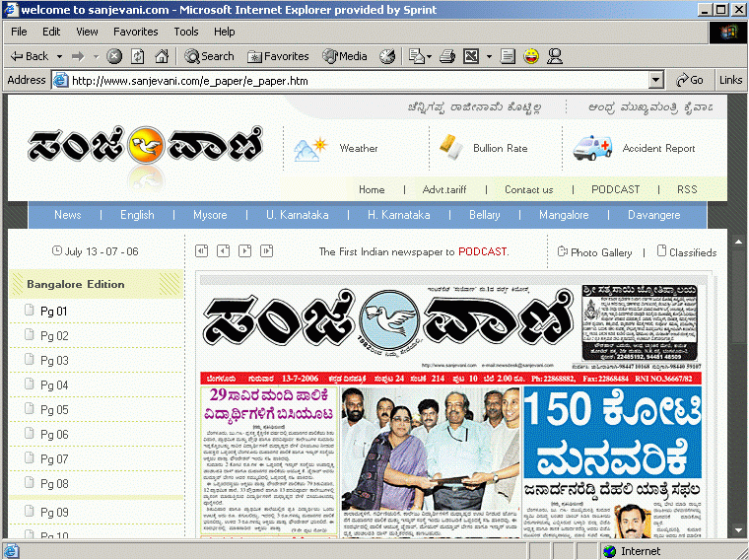Select the Mangalore edition tab
This screenshot has height=560, width=749.
click(564, 215)
